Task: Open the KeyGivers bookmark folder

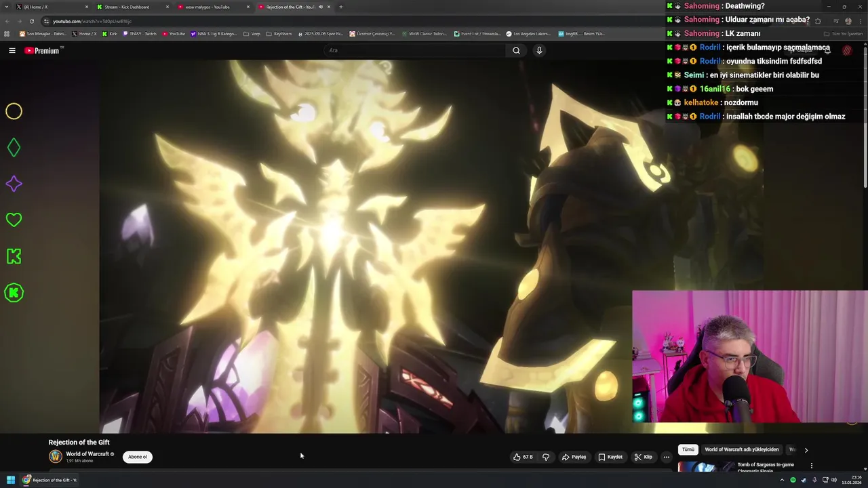Action: tap(279, 33)
